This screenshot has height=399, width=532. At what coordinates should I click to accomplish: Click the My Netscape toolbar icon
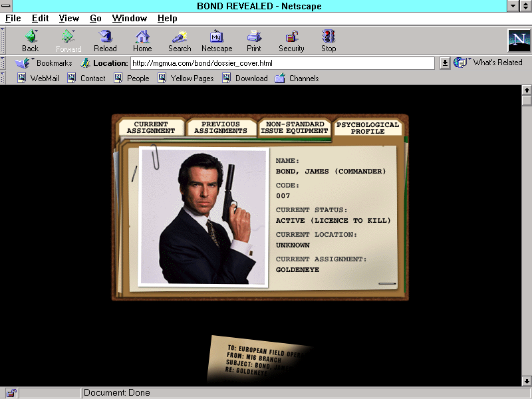[x=217, y=37]
